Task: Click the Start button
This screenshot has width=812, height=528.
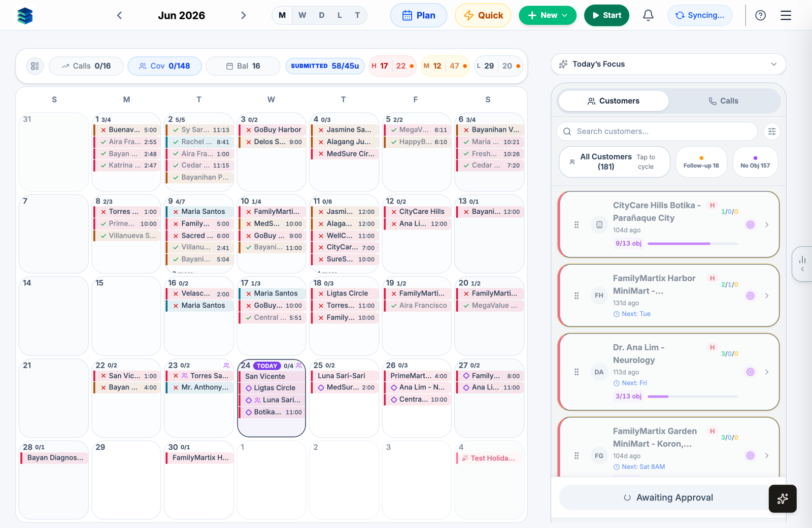Action: (606, 15)
